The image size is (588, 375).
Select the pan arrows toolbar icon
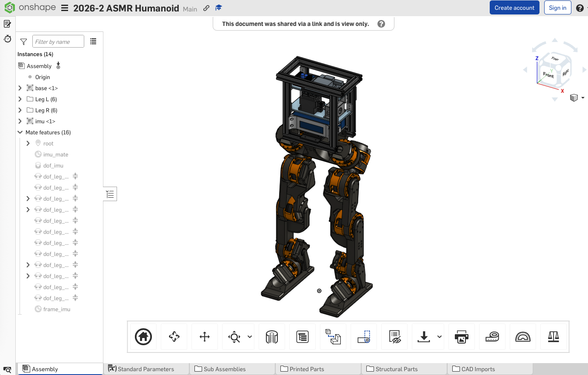[x=205, y=337]
